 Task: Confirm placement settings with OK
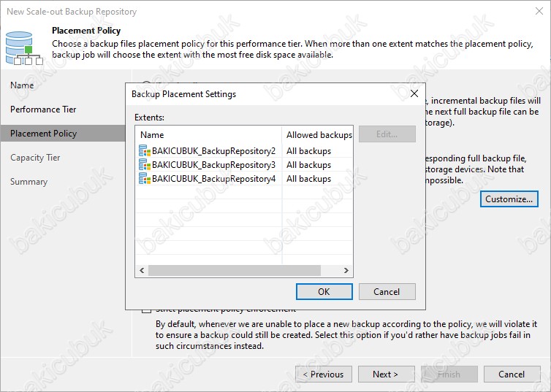[324, 292]
